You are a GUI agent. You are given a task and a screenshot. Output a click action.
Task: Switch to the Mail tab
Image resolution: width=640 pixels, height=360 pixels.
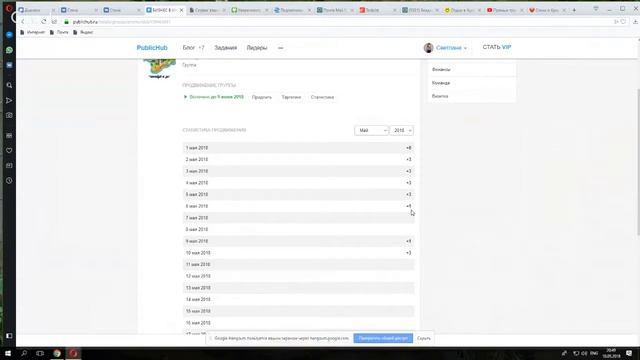335,10
